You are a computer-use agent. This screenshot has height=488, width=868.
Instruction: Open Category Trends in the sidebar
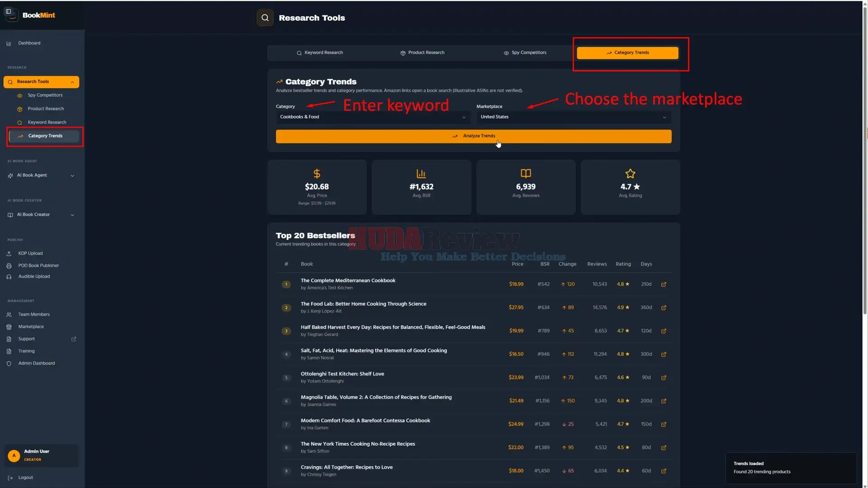point(45,136)
